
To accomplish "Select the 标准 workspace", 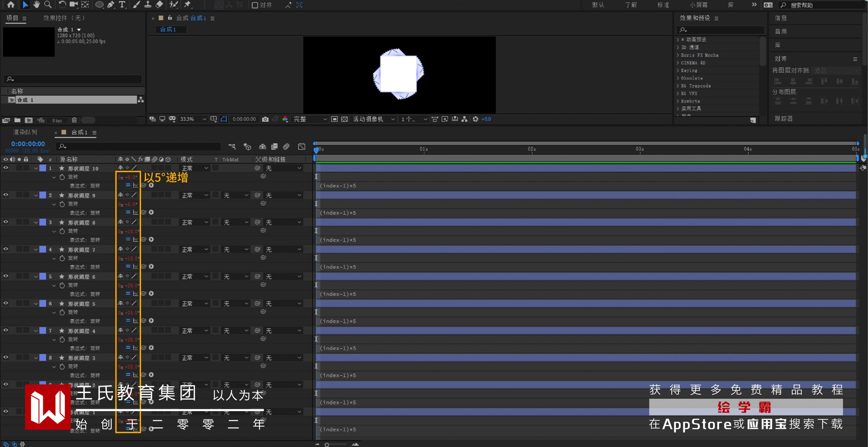I will click(663, 5).
